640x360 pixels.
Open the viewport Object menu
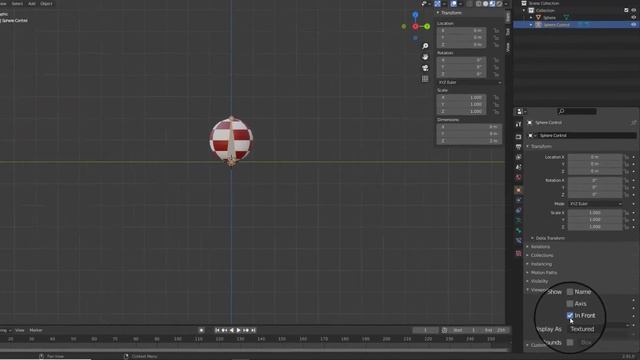click(46, 4)
